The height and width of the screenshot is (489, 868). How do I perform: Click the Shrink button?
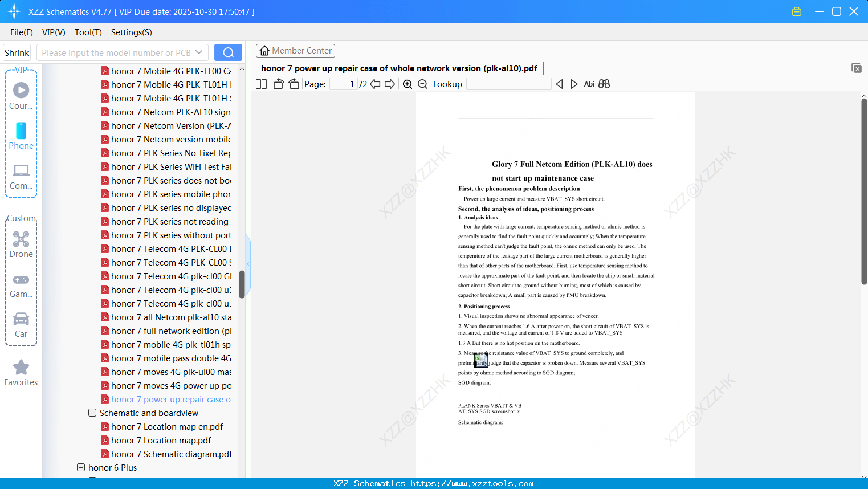point(17,52)
